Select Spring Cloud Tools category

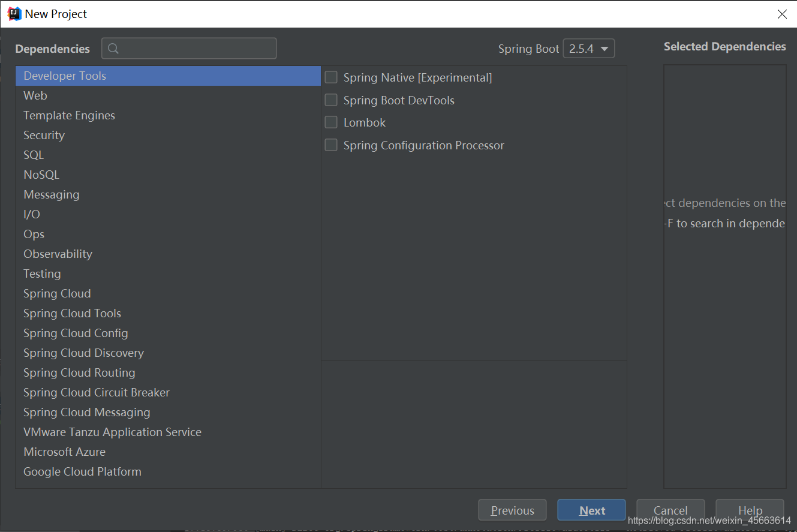pos(169,313)
